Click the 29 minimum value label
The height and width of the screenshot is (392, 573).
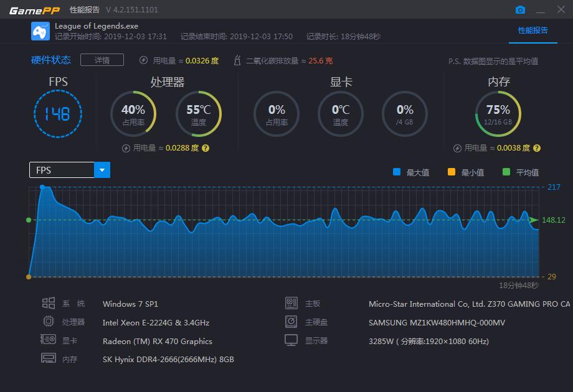coord(552,277)
